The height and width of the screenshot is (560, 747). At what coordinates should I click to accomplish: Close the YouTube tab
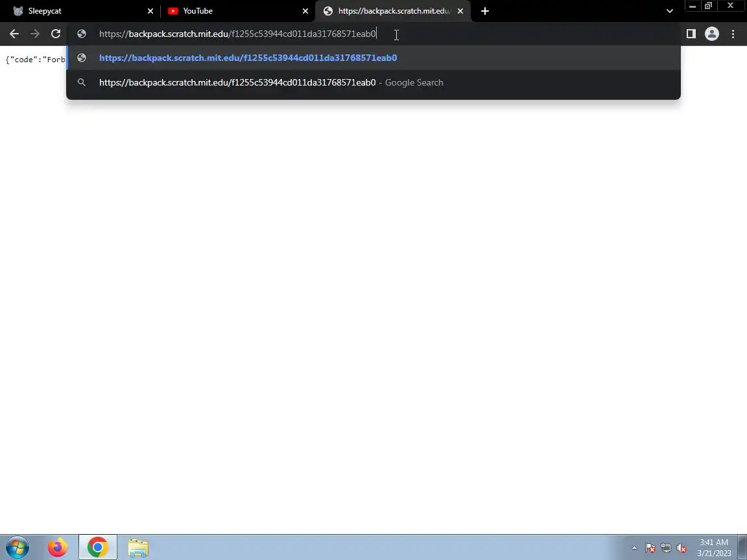tap(305, 11)
